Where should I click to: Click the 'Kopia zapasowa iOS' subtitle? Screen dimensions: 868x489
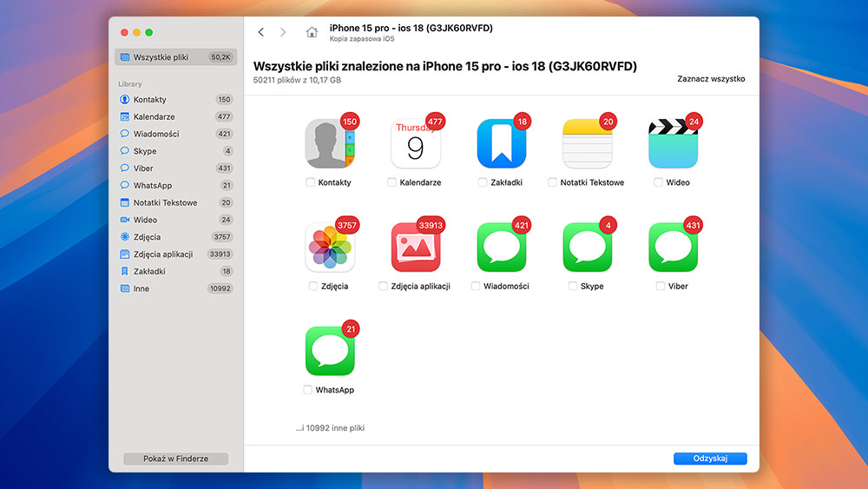click(362, 39)
